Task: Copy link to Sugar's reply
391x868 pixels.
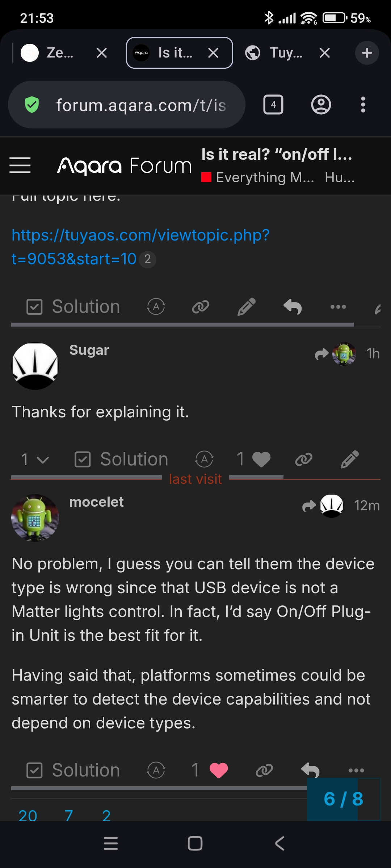Action: 303,459
